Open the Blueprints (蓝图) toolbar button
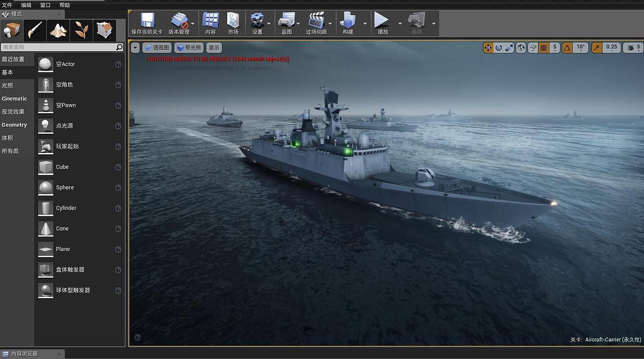The height and width of the screenshot is (359, 644). click(x=286, y=24)
